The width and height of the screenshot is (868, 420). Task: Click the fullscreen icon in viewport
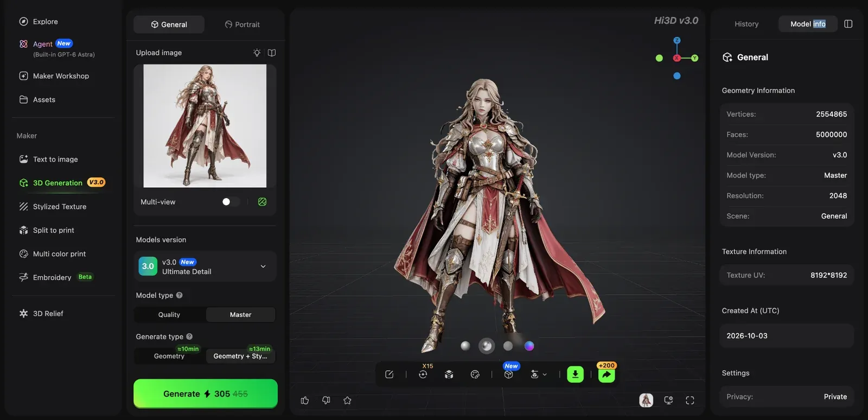pyautogui.click(x=690, y=400)
